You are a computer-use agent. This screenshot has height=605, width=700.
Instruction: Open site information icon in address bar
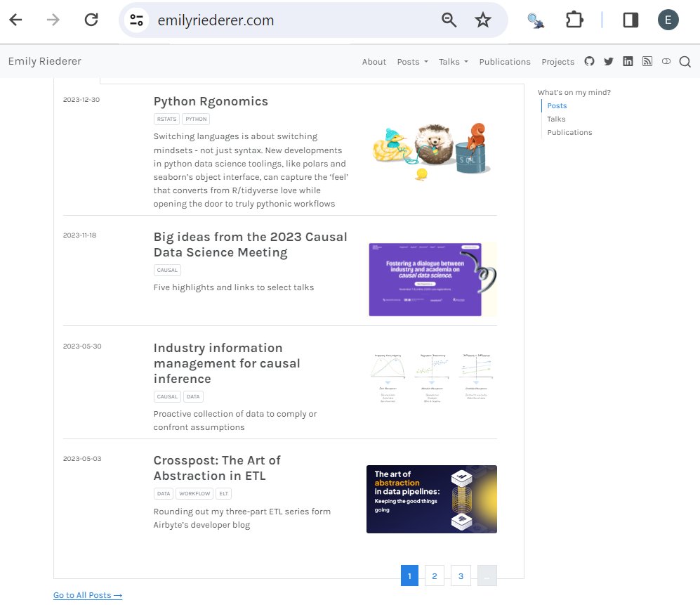(136, 20)
